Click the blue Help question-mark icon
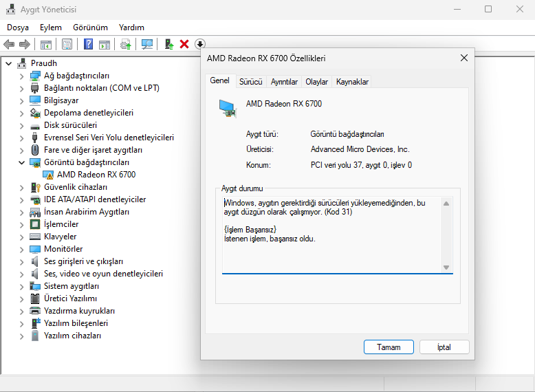Image resolution: width=535 pixels, height=392 pixels. pos(88,44)
